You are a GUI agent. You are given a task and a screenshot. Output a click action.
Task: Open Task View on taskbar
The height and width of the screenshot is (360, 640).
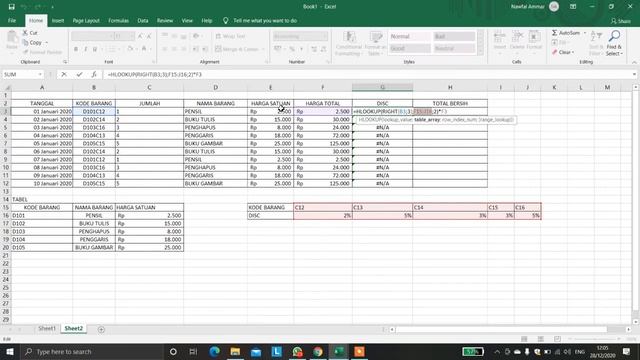[x=193, y=351]
